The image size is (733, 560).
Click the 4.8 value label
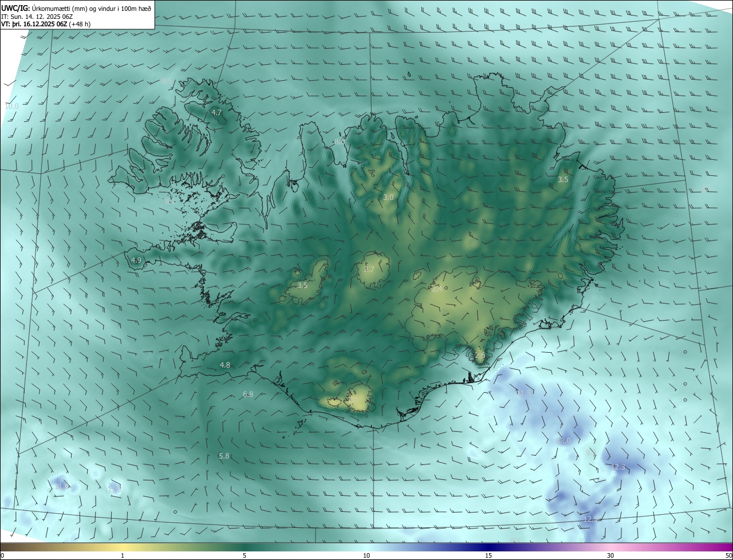(225, 365)
